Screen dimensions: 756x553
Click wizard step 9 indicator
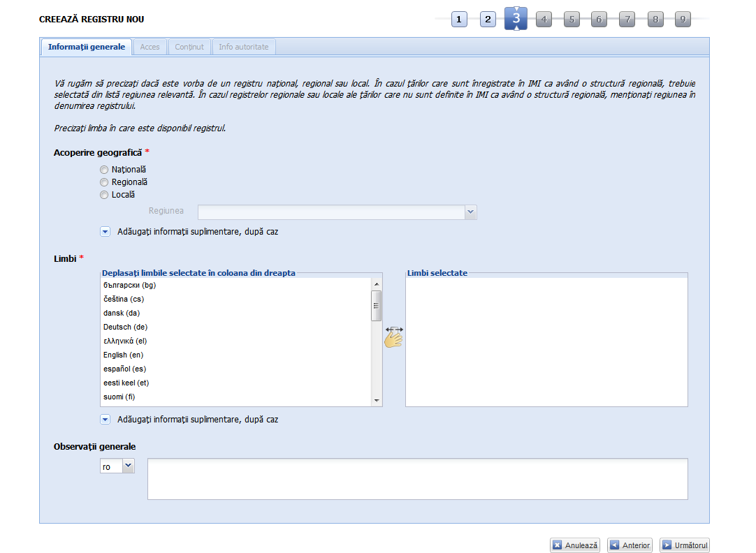coord(683,20)
